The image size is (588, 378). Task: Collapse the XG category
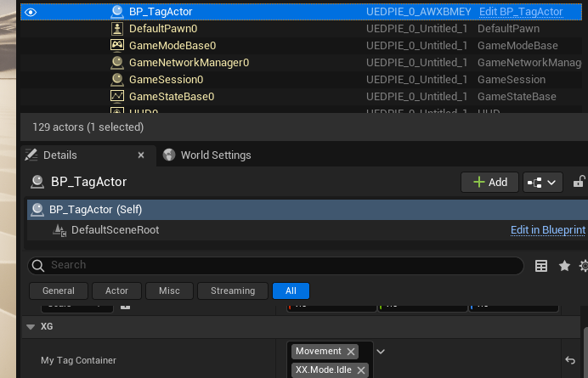pyautogui.click(x=31, y=327)
